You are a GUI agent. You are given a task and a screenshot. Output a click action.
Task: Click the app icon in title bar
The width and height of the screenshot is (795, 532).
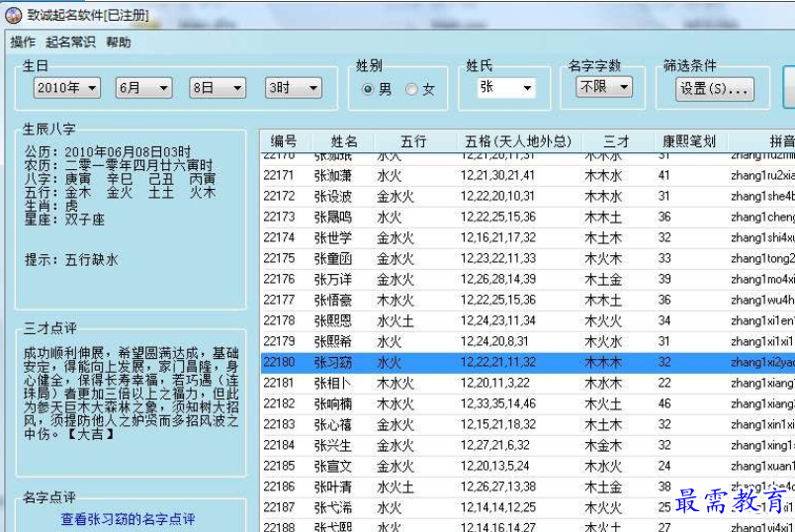(x=14, y=15)
